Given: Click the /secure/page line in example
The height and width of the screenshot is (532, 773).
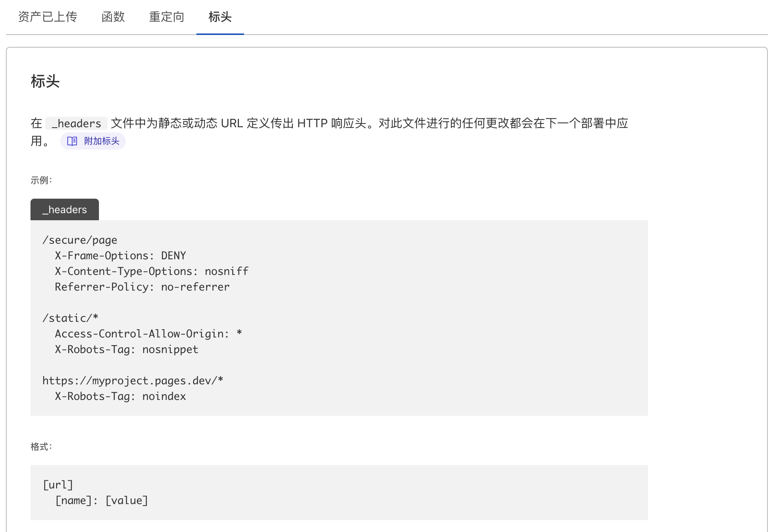Looking at the screenshot, I should (x=80, y=240).
